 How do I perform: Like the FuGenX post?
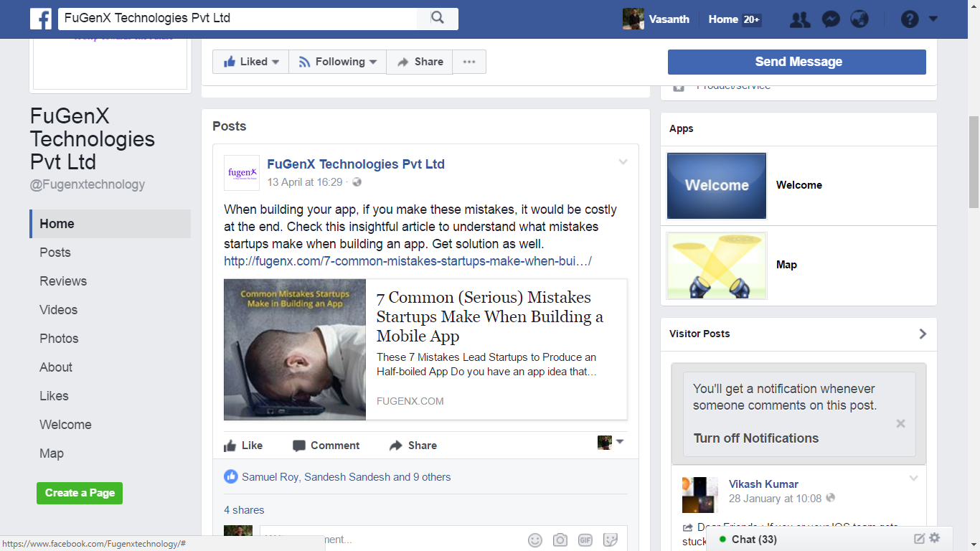243,446
